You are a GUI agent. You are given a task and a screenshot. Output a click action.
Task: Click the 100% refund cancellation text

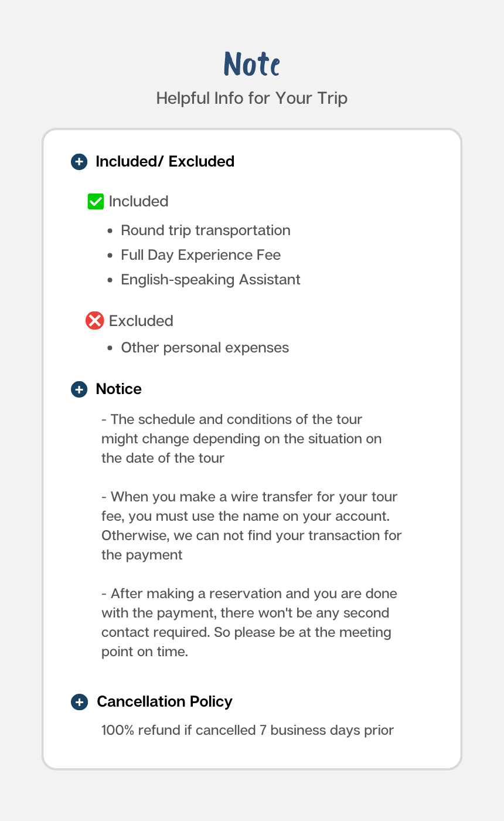pyautogui.click(x=247, y=731)
